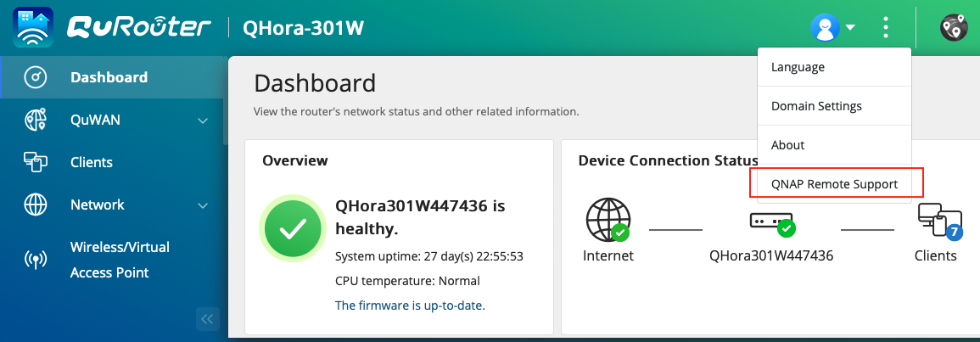Expand the QuWAN sidebar section chevron
The image size is (980, 342).
click(203, 121)
